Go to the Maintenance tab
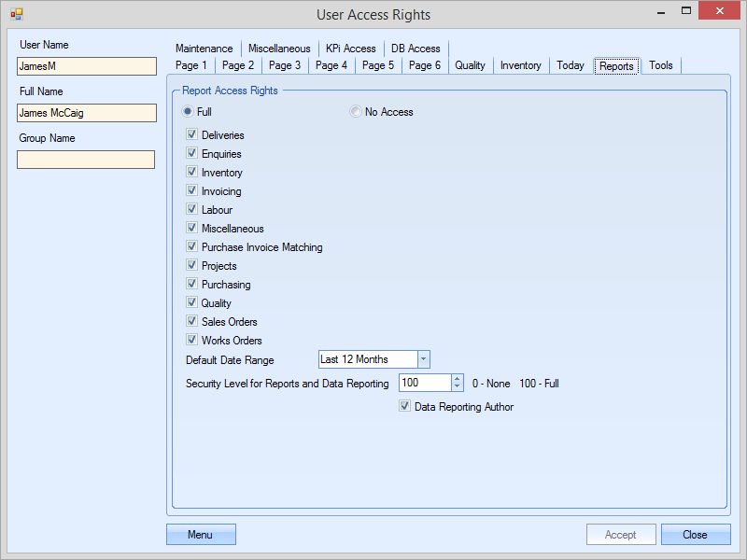The width and height of the screenshot is (747, 560). click(x=204, y=49)
